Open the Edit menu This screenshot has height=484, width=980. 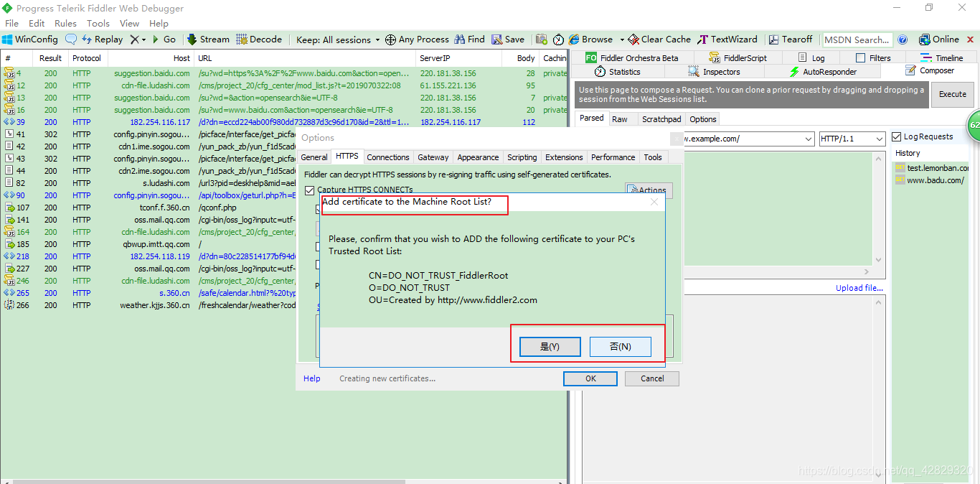pos(37,23)
